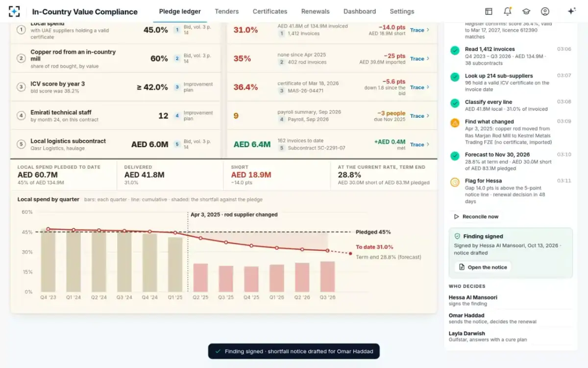The image size is (588, 368).
Task: Open the Tenders tab
Action: point(227,11)
